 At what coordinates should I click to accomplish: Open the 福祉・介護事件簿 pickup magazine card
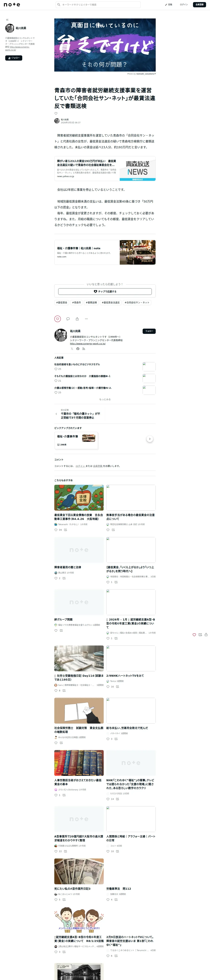(x=76, y=441)
